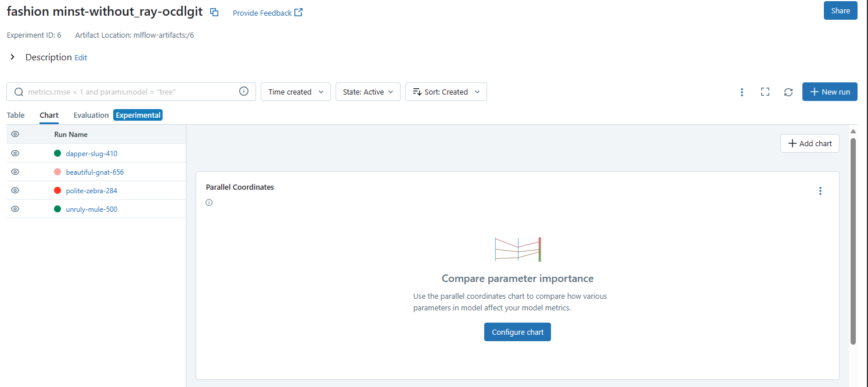
Task: Hide the beautiful-gnat-656 run
Action: [x=15, y=172]
